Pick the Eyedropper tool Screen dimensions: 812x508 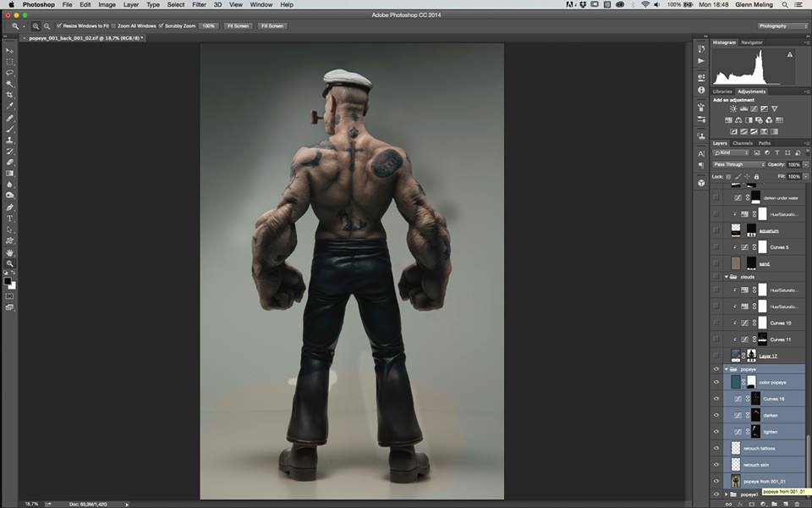click(10, 106)
